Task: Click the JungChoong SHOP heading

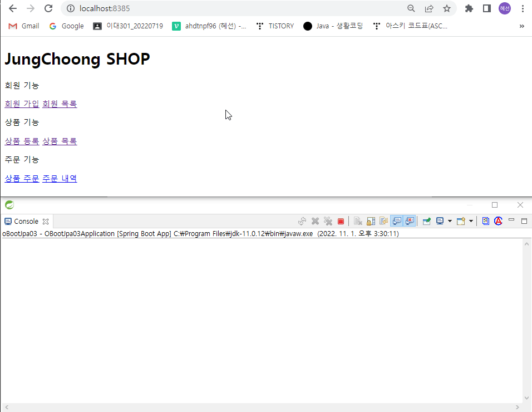Action: (77, 59)
